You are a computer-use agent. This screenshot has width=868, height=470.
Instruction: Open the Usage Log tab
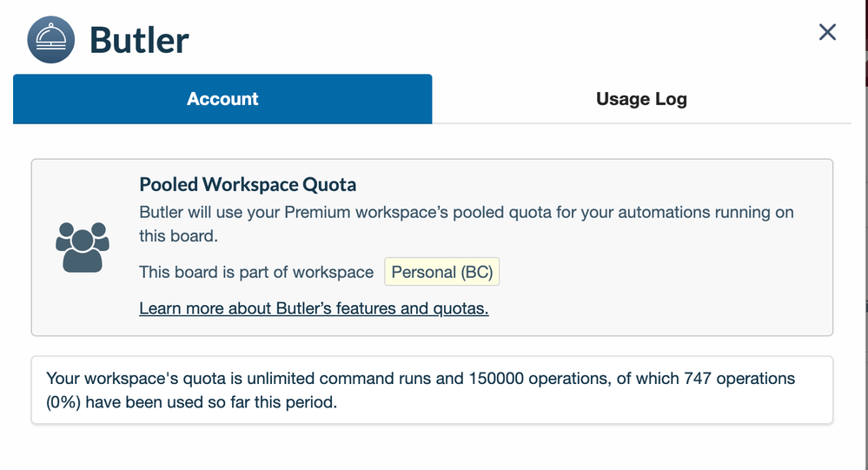pos(641,99)
